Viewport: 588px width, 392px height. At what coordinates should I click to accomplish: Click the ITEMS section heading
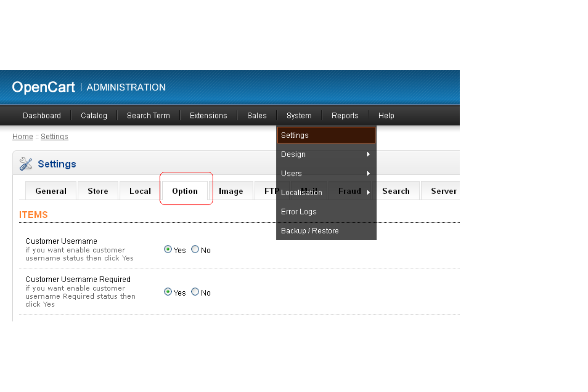pos(33,215)
